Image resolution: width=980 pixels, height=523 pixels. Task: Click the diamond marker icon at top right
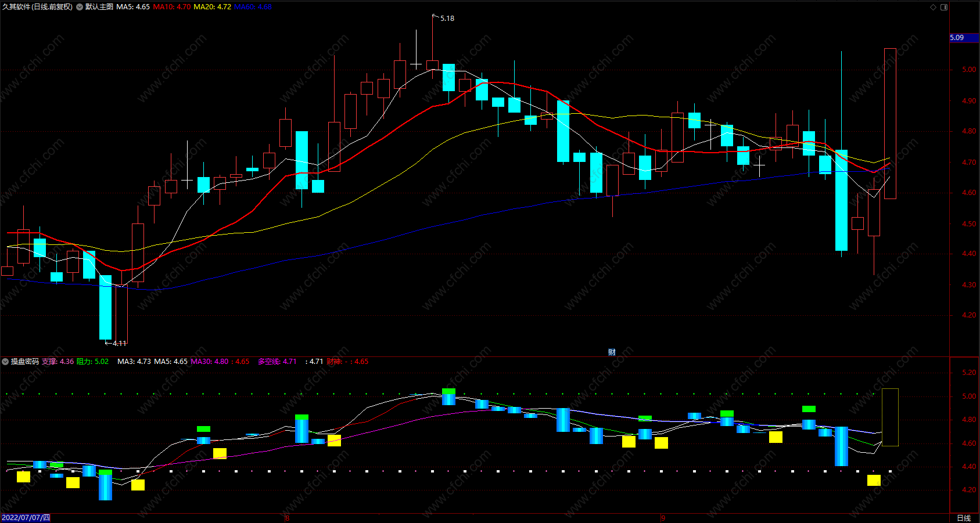(x=934, y=7)
